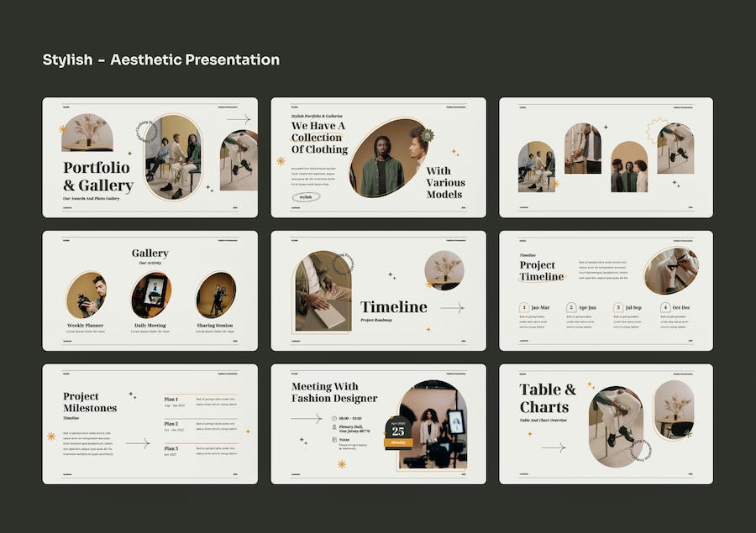Image resolution: width=756 pixels, height=533 pixels.
Task: Click the circular dried plant photo on Timeline slide
Action: (444, 270)
